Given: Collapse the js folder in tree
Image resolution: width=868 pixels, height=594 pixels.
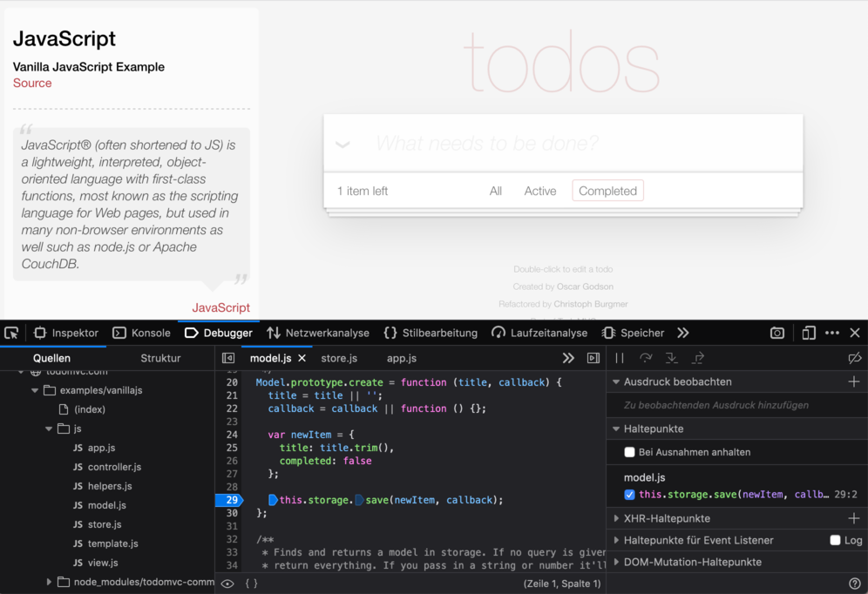Looking at the screenshot, I should click(x=49, y=429).
